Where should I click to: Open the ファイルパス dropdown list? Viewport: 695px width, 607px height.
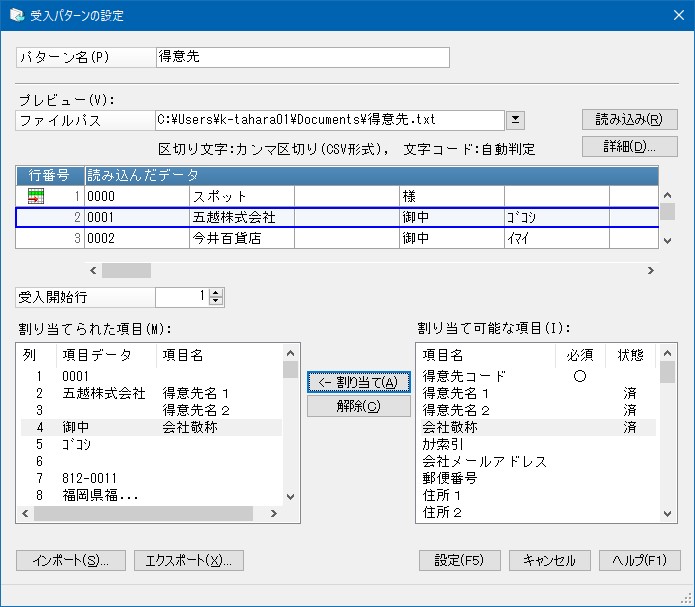point(515,120)
